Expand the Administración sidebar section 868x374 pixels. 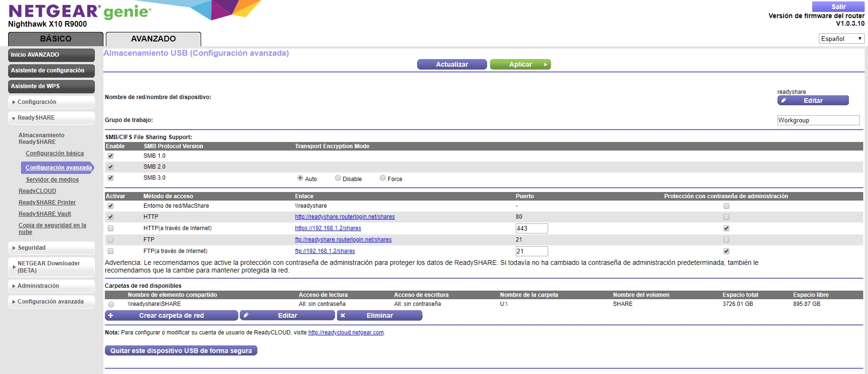[x=51, y=286]
